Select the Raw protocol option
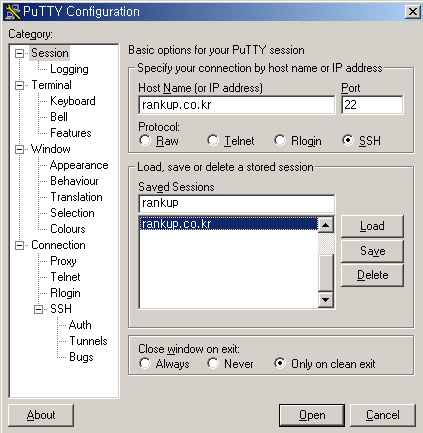The width and height of the screenshot is (423, 433). [145, 140]
